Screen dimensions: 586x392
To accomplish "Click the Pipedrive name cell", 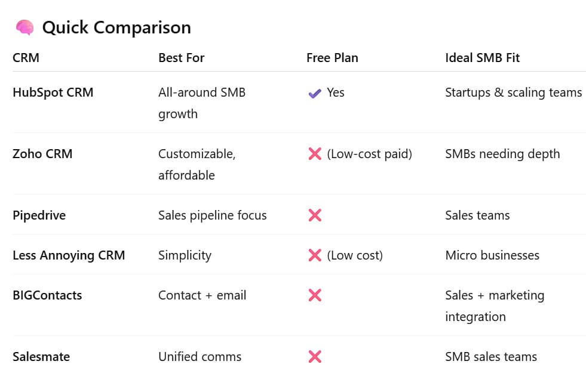I will pyautogui.click(x=39, y=215).
